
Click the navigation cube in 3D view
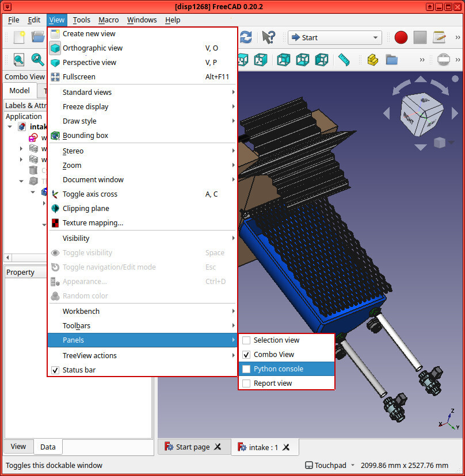421,114
